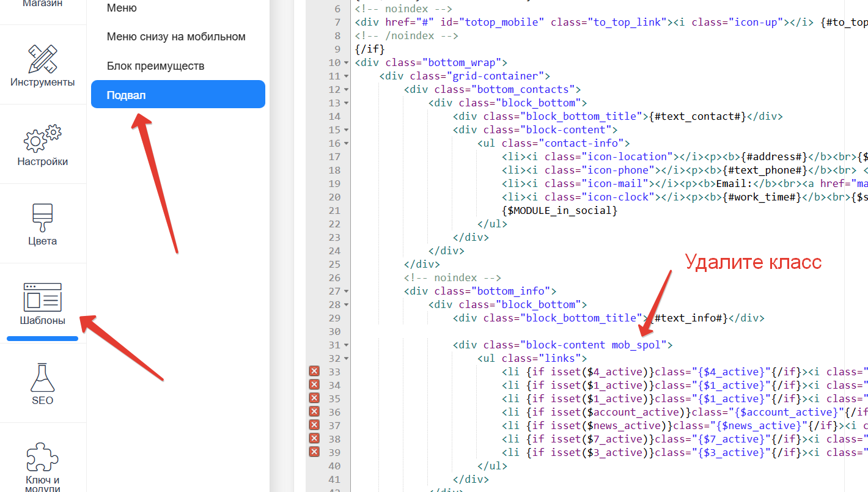Screen dimensions: 868x492
Task: Click the error marker on line 33
Action: pyautogui.click(x=314, y=372)
